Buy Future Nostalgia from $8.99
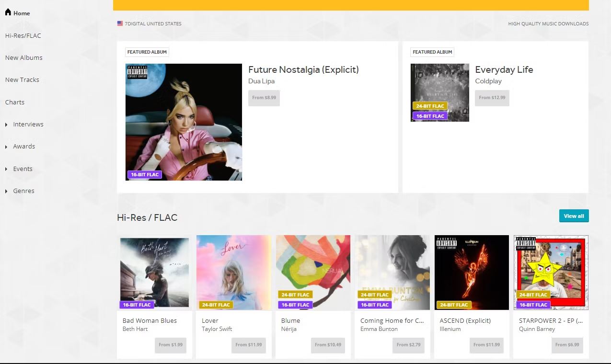The width and height of the screenshot is (611, 364). 264,98
